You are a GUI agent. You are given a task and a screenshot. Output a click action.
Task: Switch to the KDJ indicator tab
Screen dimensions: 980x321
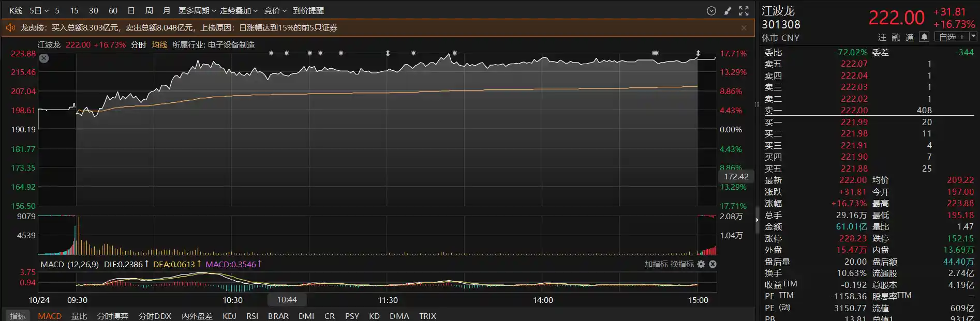pyautogui.click(x=229, y=316)
